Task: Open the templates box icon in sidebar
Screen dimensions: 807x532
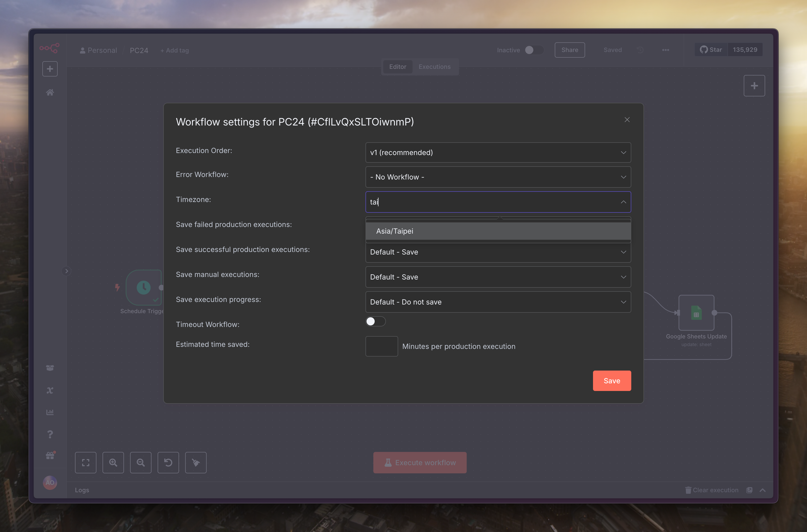Action: 50,368
